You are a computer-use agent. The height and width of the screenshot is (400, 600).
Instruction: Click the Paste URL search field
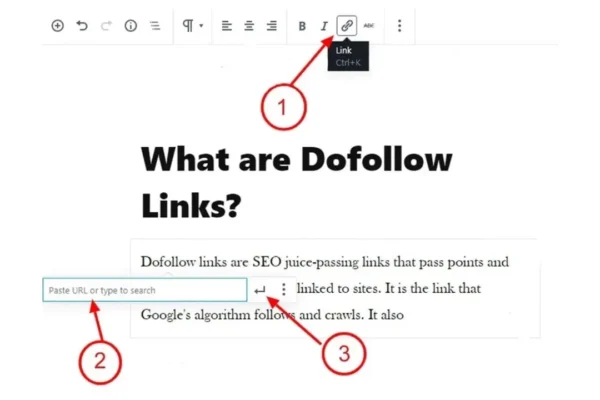pos(144,290)
